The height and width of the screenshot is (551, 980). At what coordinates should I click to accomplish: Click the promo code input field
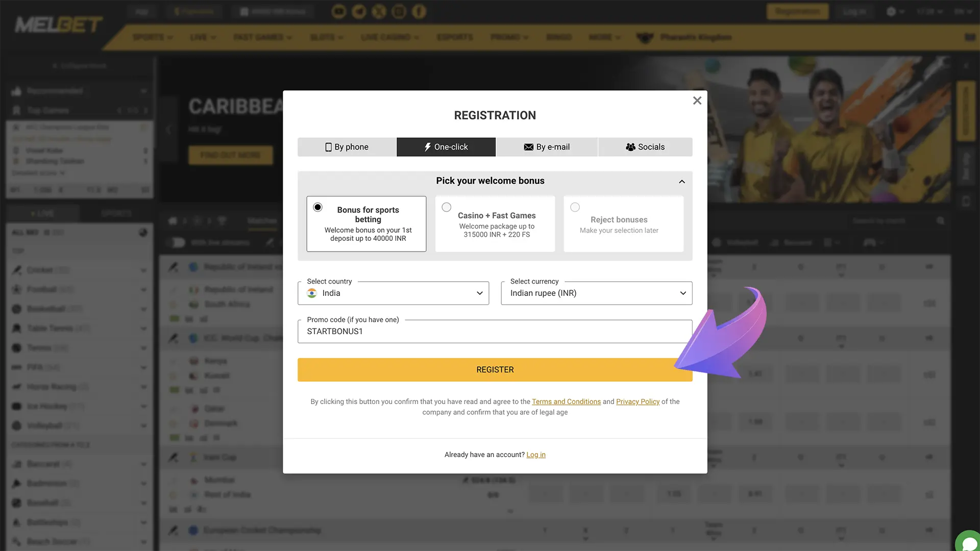click(x=495, y=331)
